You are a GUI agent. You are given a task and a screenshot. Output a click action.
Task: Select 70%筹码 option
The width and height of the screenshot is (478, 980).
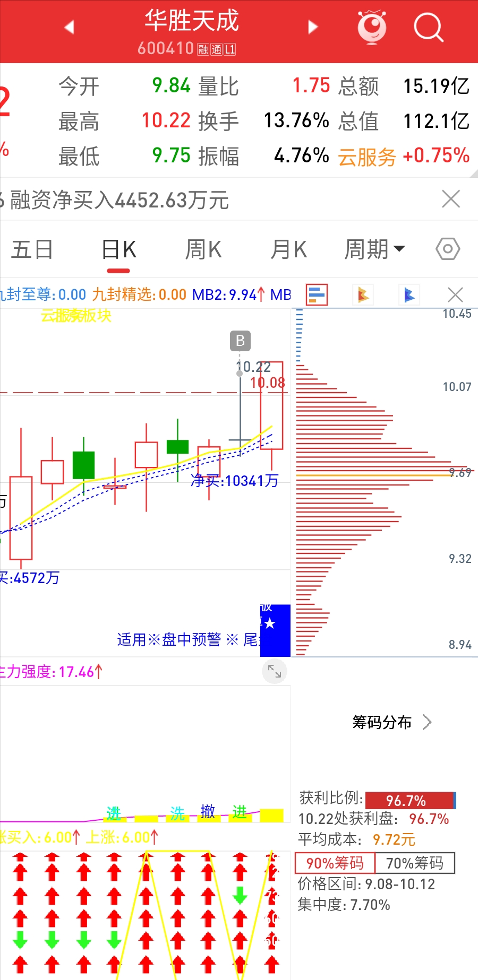click(x=415, y=863)
